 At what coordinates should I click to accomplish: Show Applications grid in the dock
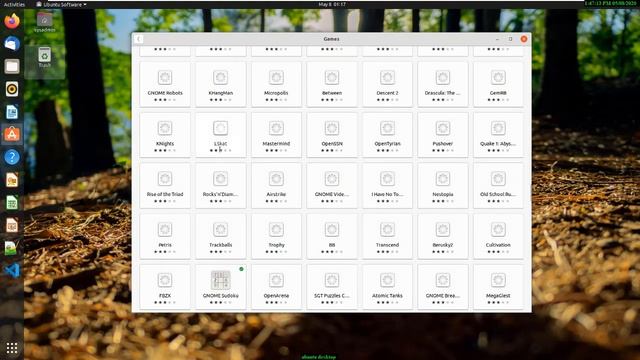pyautogui.click(x=12, y=348)
